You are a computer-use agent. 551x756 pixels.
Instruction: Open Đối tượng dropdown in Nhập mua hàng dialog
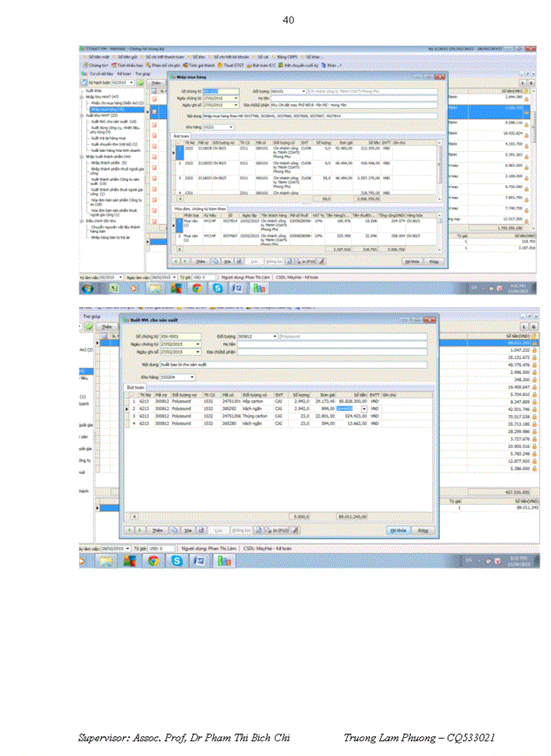(304, 91)
